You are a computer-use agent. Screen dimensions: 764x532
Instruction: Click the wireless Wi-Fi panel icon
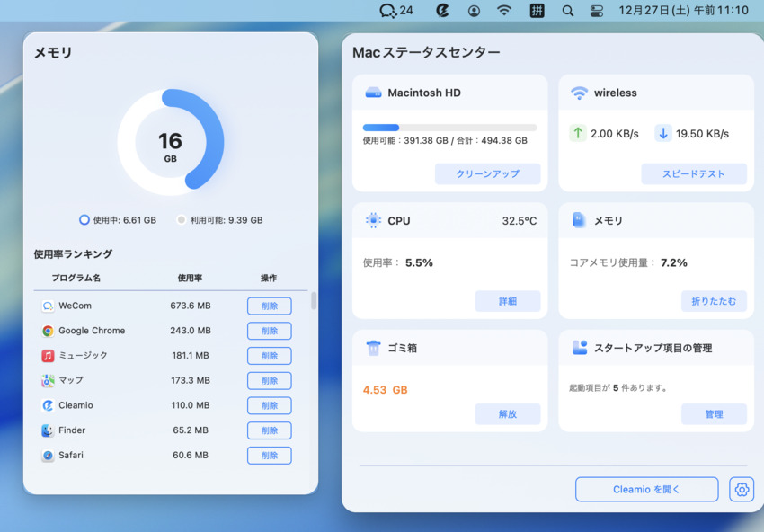[581, 92]
